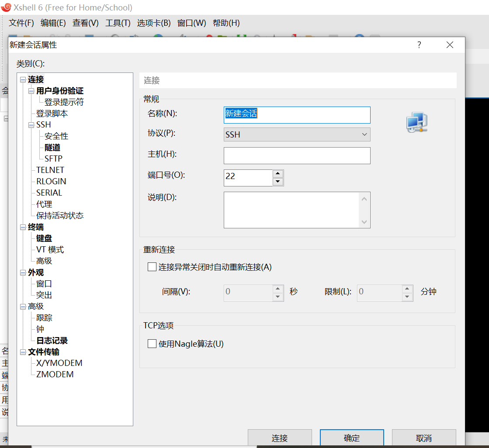Image resolution: width=489 pixels, height=448 pixels.
Task: Click the session computer icon beside name field
Action: (x=416, y=123)
